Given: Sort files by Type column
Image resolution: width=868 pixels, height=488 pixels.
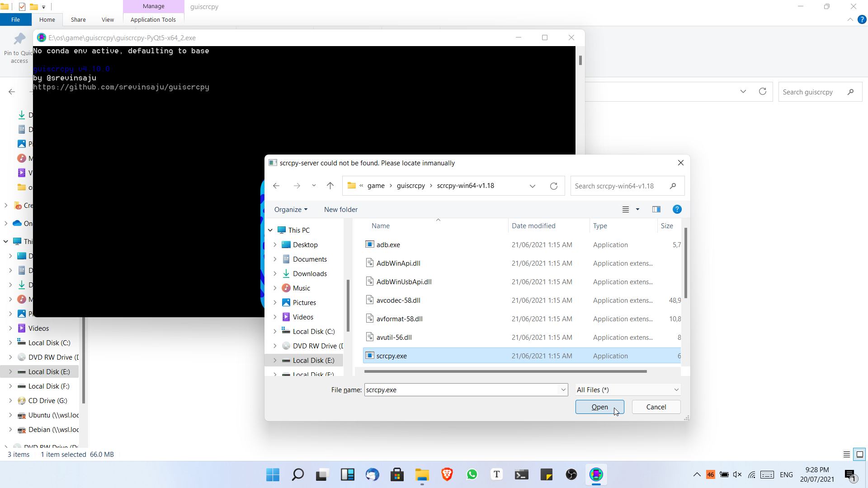Looking at the screenshot, I should [x=600, y=225].
